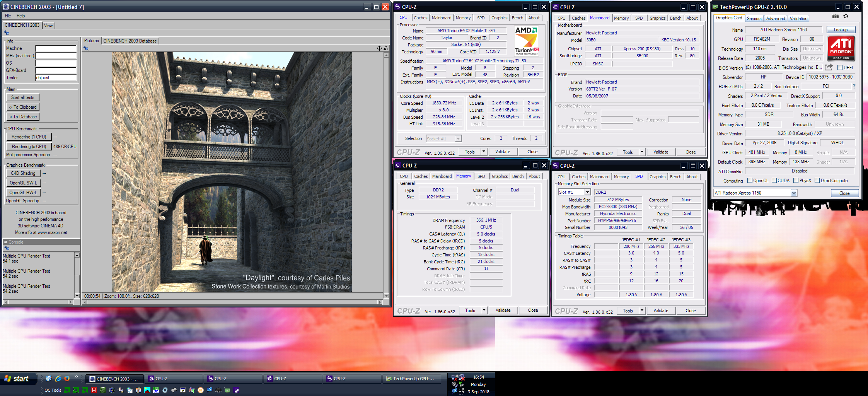Screen dimensions: 868x396
Task: Click the Lookup button in GPU-Z
Action: [841, 30]
